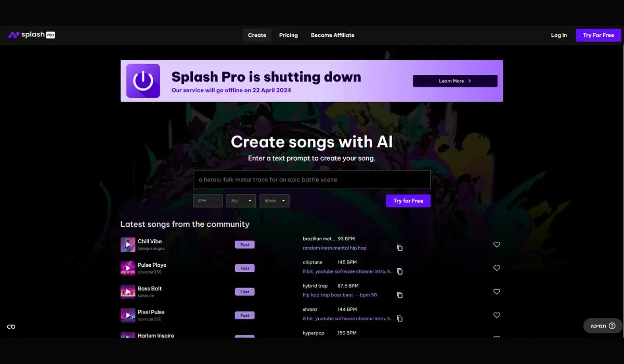Click the song prompt input field
The height and width of the screenshot is (364, 624).
point(312,179)
